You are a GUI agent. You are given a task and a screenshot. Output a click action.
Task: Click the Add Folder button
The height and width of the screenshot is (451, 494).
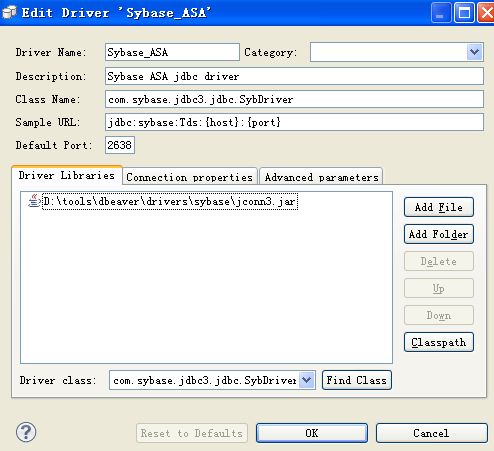coord(439,234)
